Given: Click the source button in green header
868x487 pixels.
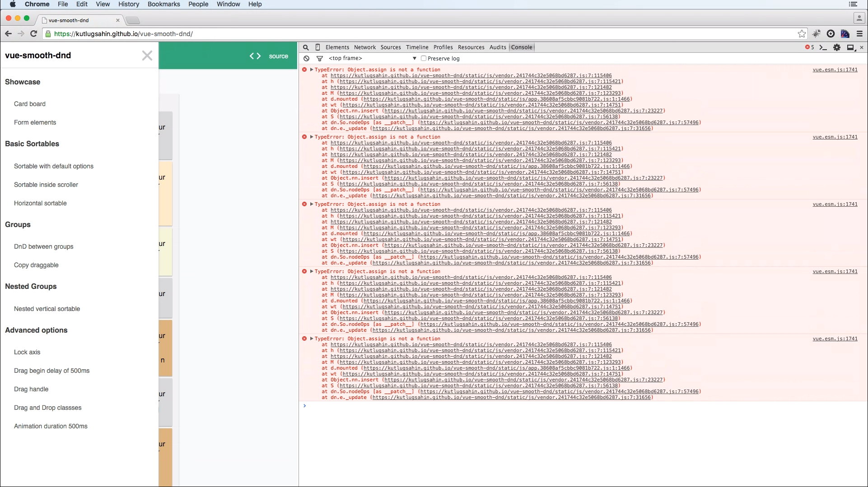Looking at the screenshot, I should click(x=278, y=56).
